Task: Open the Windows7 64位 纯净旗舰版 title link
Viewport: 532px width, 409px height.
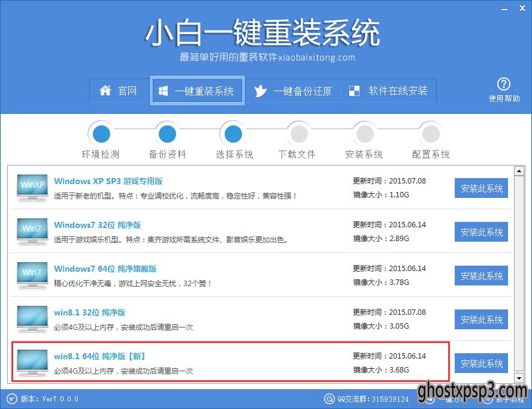Action: [105, 269]
